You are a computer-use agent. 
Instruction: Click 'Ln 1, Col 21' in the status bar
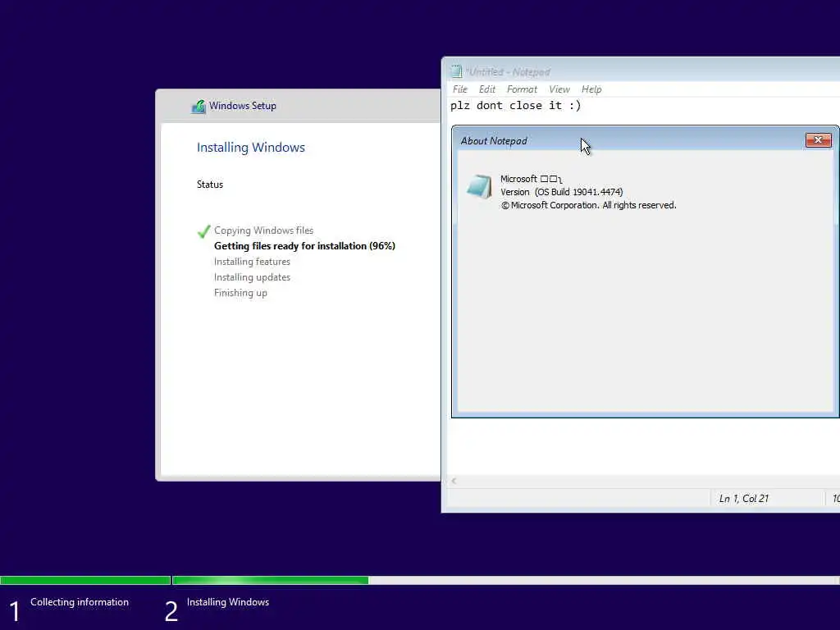tap(743, 498)
